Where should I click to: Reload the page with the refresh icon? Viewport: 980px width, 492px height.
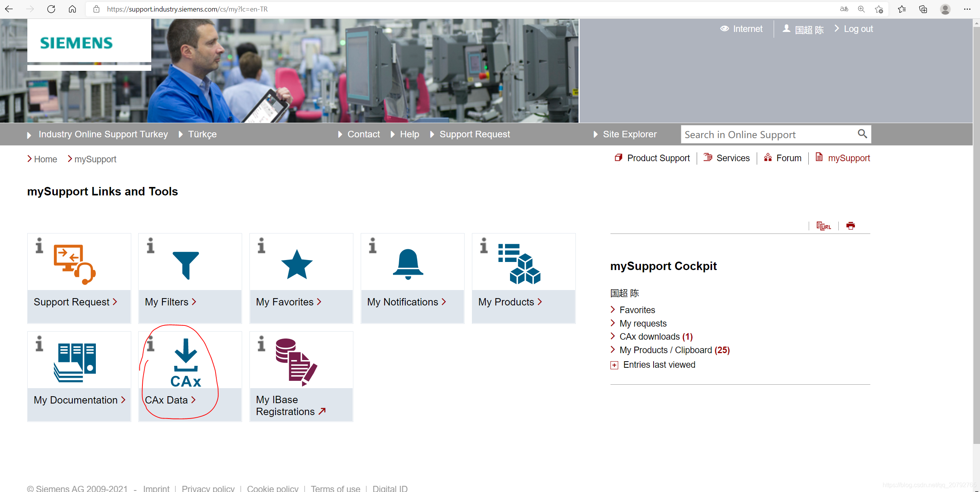tap(51, 9)
